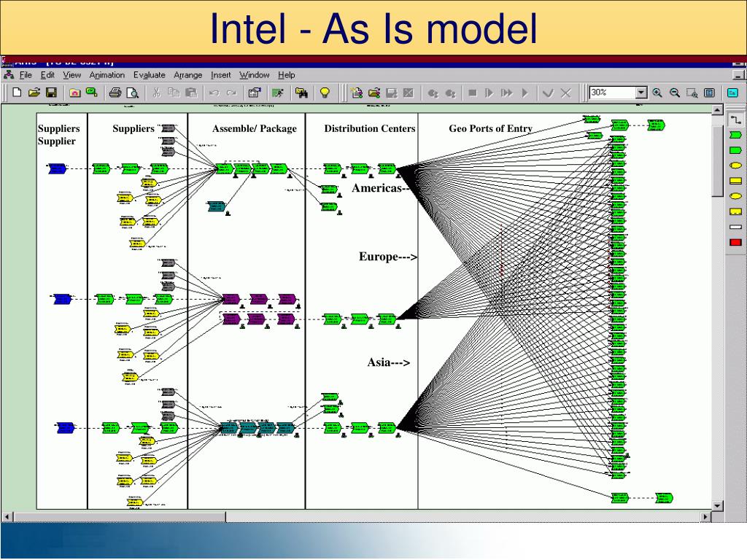
Task: Stop the animation with the square button
Action: tap(472, 93)
